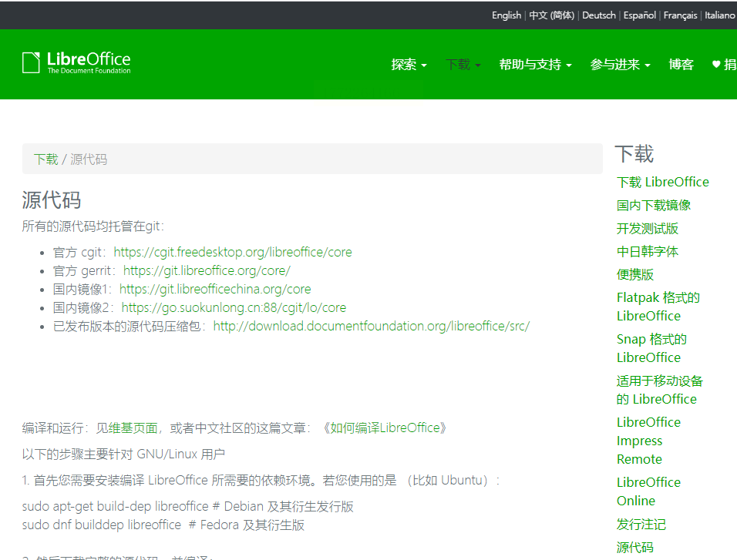The height and width of the screenshot is (560, 737).
Task: Click the 下载 breadcrumb link
Action: [x=46, y=159]
